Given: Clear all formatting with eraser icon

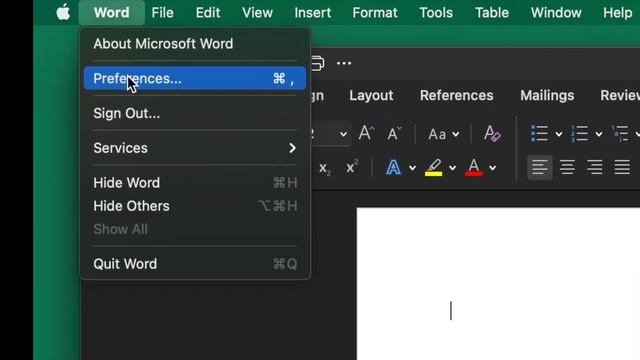Looking at the screenshot, I should pos(492,134).
